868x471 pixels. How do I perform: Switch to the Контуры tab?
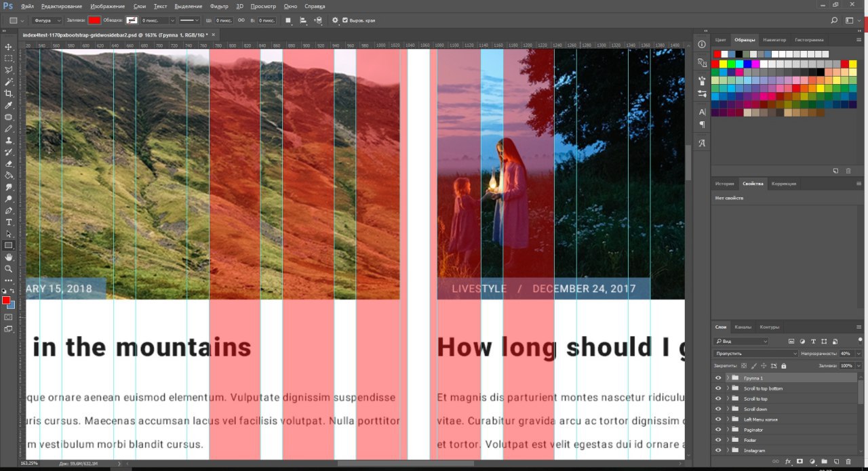click(769, 327)
